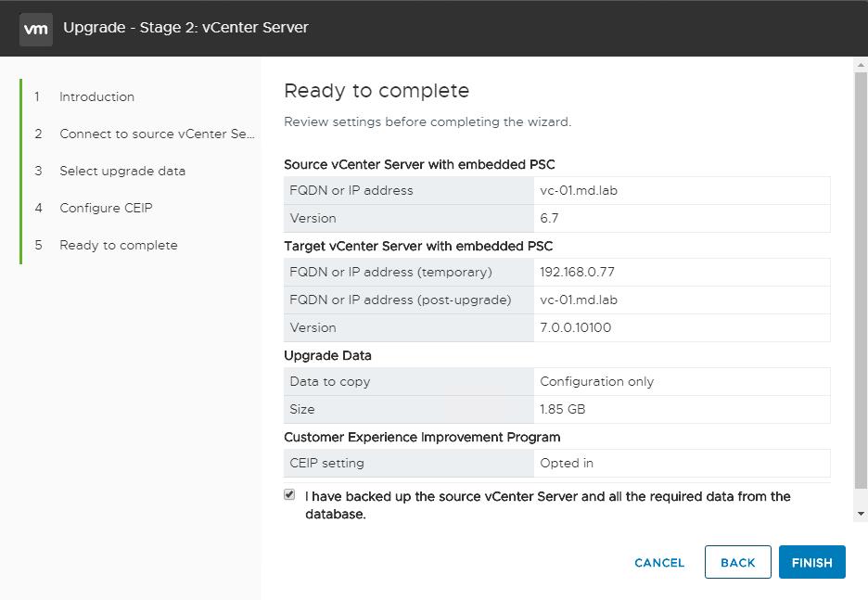Open the Connect to source vCenter step
868x600 pixels.
(158, 134)
